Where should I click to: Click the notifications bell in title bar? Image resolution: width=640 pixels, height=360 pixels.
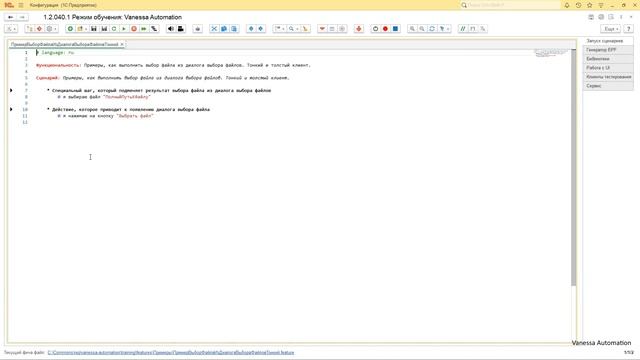[567, 5]
